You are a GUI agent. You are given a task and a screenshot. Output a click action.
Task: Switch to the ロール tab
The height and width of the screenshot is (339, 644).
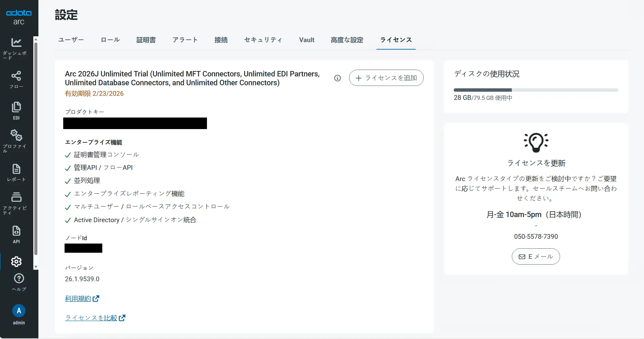click(110, 40)
